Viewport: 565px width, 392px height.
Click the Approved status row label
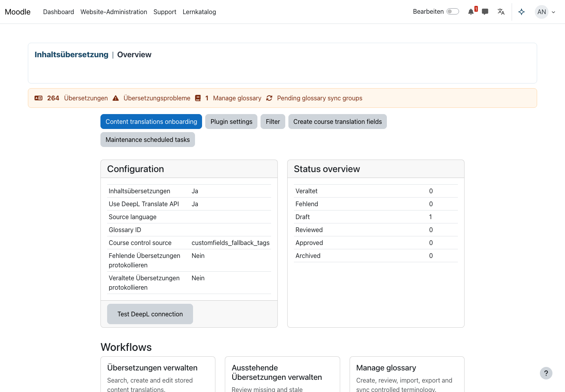pyautogui.click(x=309, y=243)
